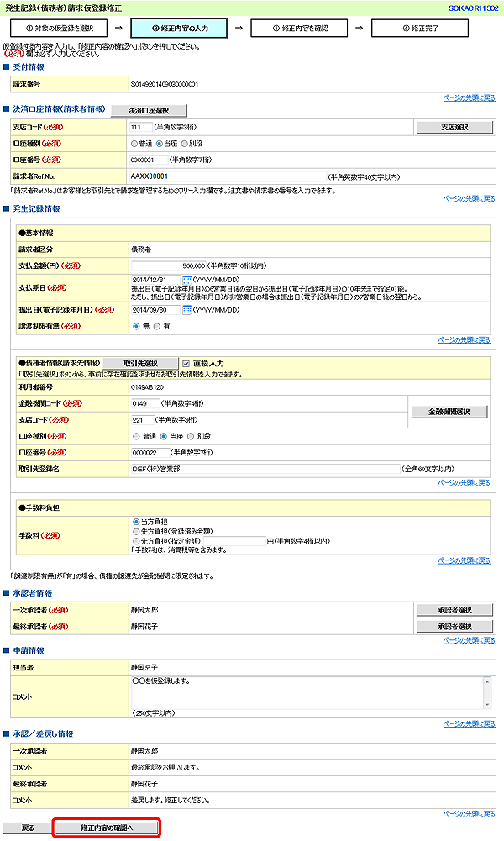Screen dimensions: 504x841
Task: Focus the 取引先登録名 field
Action: pos(266,470)
